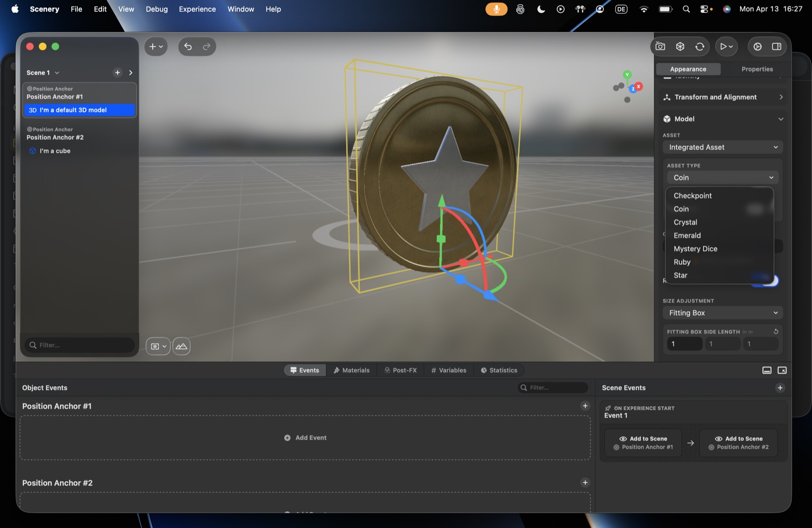Go to next scene arrow
This screenshot has width=812, height=528.
click(130, 73)
